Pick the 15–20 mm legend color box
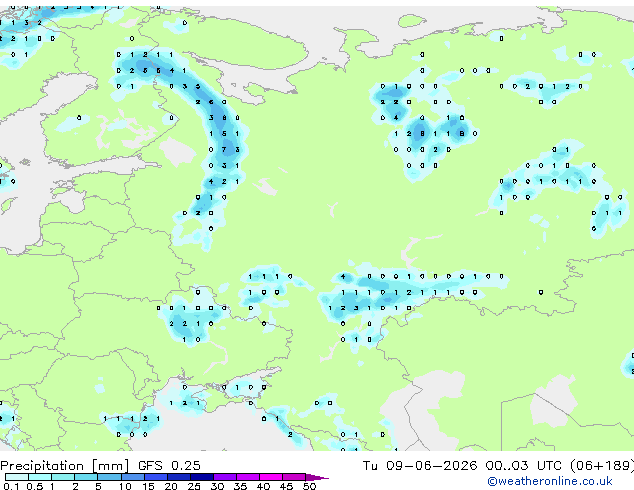 point(156,477)
